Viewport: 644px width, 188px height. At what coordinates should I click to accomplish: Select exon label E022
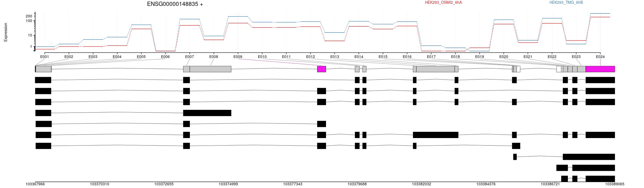click(x=552, y=57)
